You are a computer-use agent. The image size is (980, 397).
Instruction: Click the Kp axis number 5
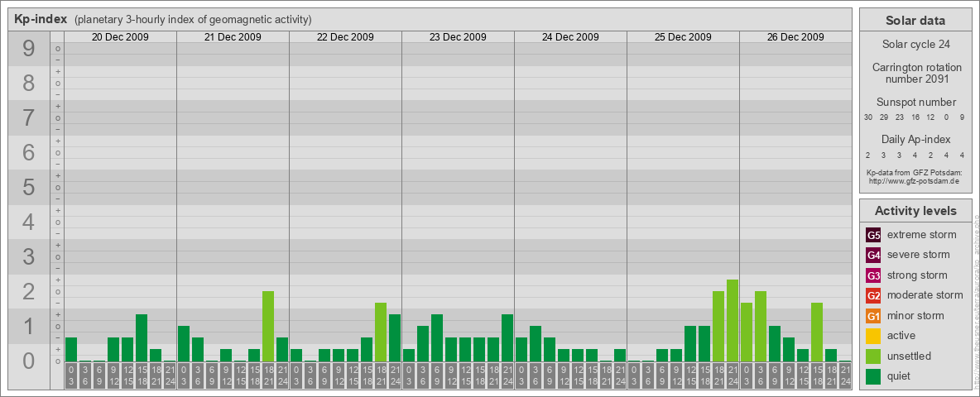[x=29, y=187]
